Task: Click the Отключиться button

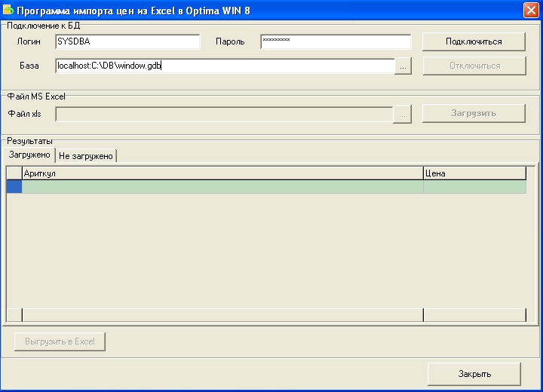Action: 474,66
